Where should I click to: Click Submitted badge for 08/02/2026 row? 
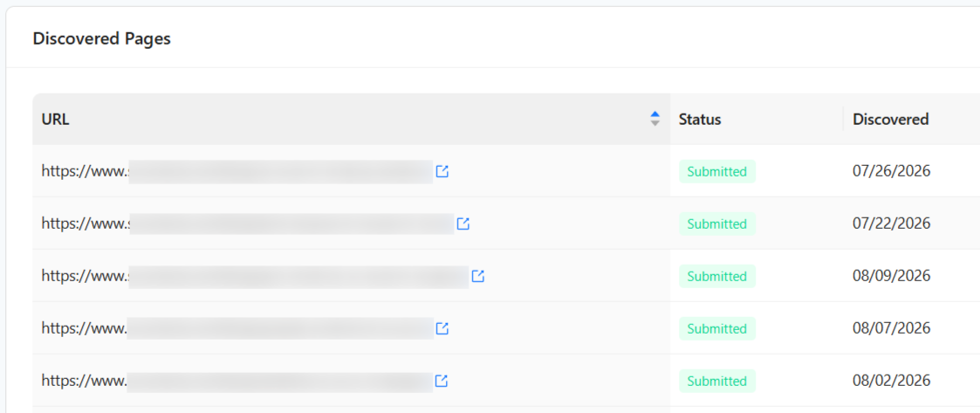[x=717, y=381]
